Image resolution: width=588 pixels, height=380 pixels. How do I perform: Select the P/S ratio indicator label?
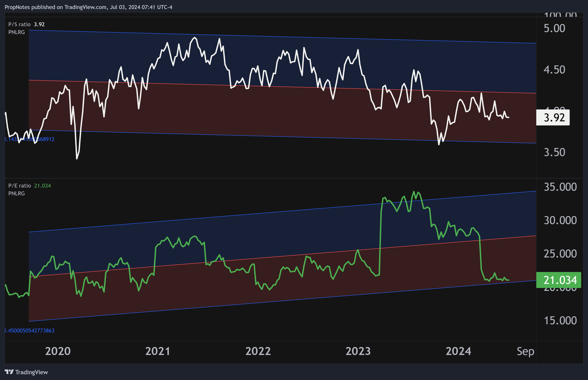pos(19,24)
